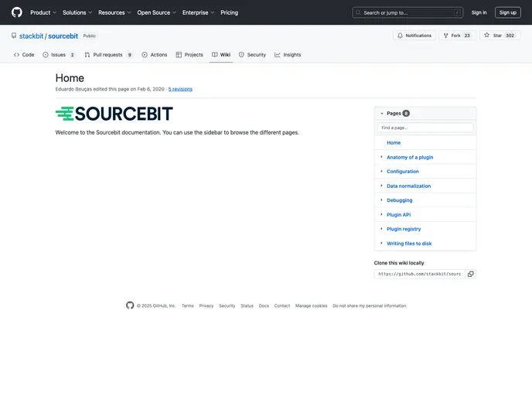This screenshot has width=532, height=396.
Task: Open the Home wiki page link
Action: [394, 143]
